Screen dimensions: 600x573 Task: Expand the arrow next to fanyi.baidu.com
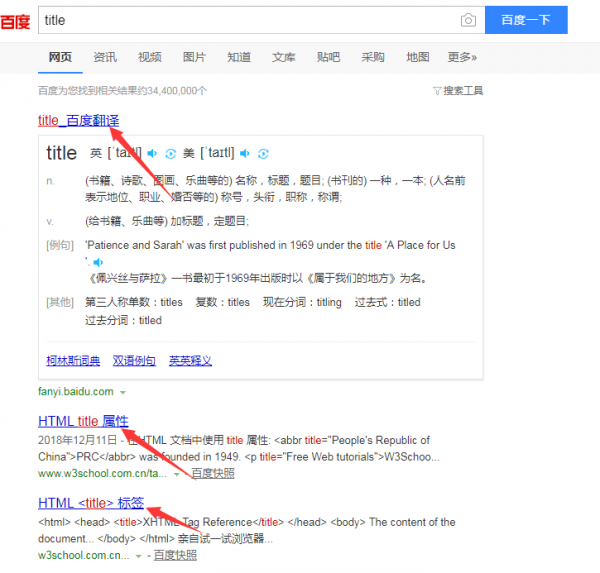tap(123, 391)
